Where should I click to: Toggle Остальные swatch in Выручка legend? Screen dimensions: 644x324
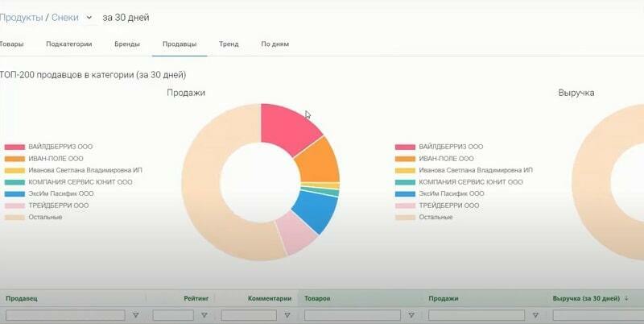point(406,217)
